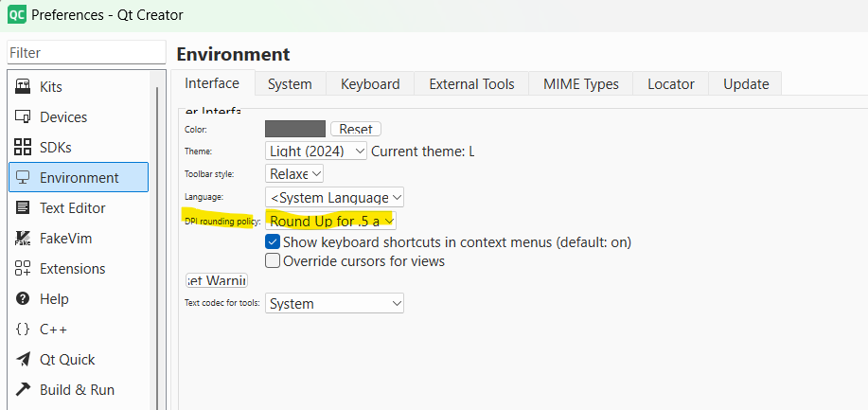Click the Filter input field
The width and height of the screenshot is (868, 410).
click(86, 53)
